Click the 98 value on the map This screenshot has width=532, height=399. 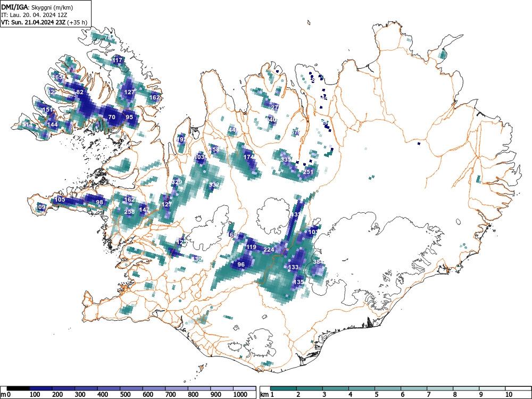point(99,202)
